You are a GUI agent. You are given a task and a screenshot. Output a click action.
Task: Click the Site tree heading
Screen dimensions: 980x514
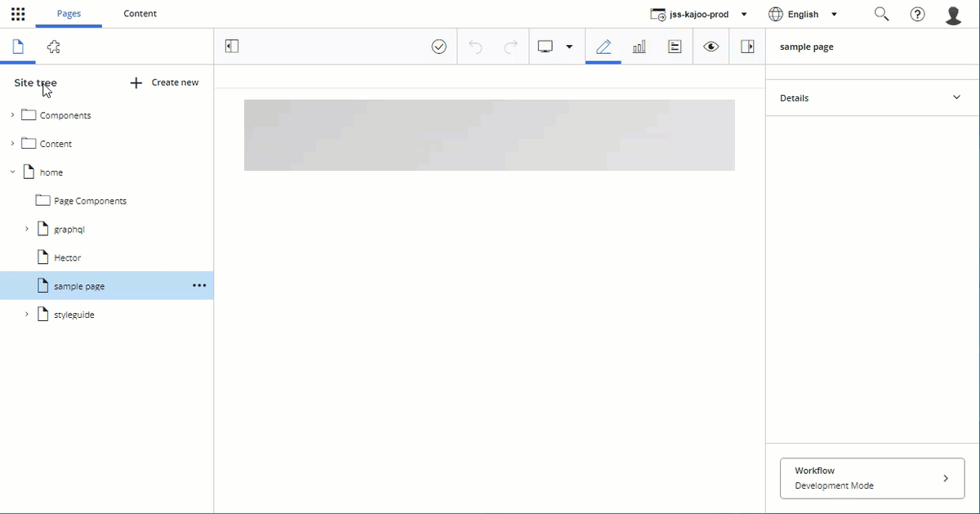click(x=35, y=83)
